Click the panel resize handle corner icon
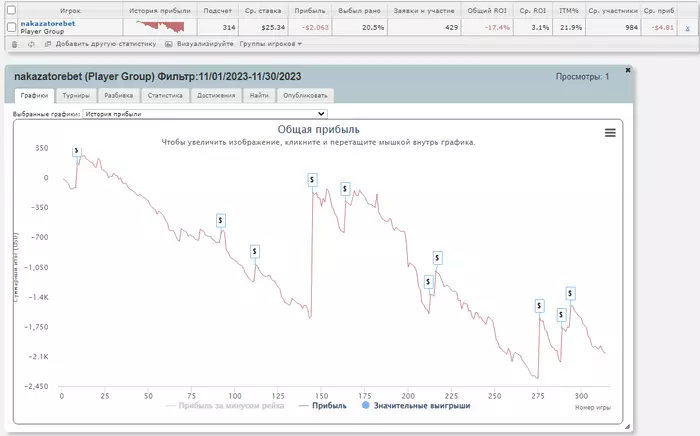Screen dimensions: 700x436 click(x=627, y=426)
